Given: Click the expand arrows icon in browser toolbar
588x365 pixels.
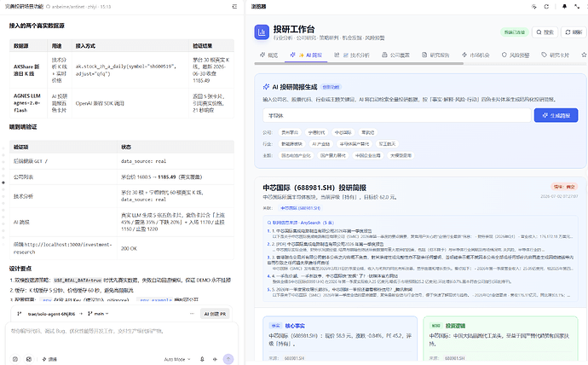Looking at the screenshot, I should pos(577,6).
